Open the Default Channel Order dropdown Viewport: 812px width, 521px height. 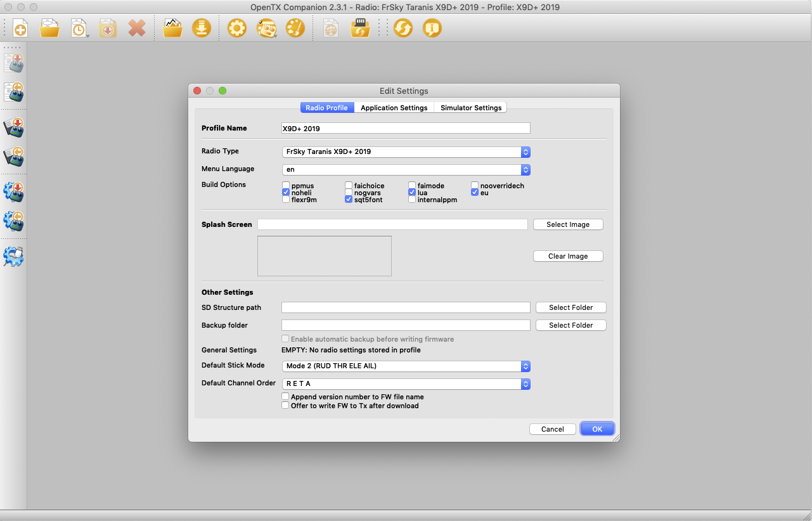point(406,384)
